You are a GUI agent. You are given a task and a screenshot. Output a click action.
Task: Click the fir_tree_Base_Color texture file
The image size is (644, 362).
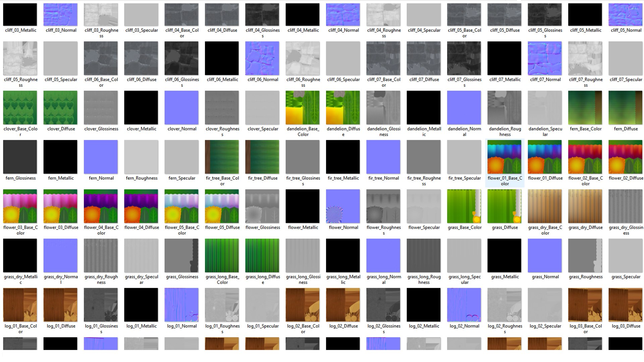coord(222,157)
